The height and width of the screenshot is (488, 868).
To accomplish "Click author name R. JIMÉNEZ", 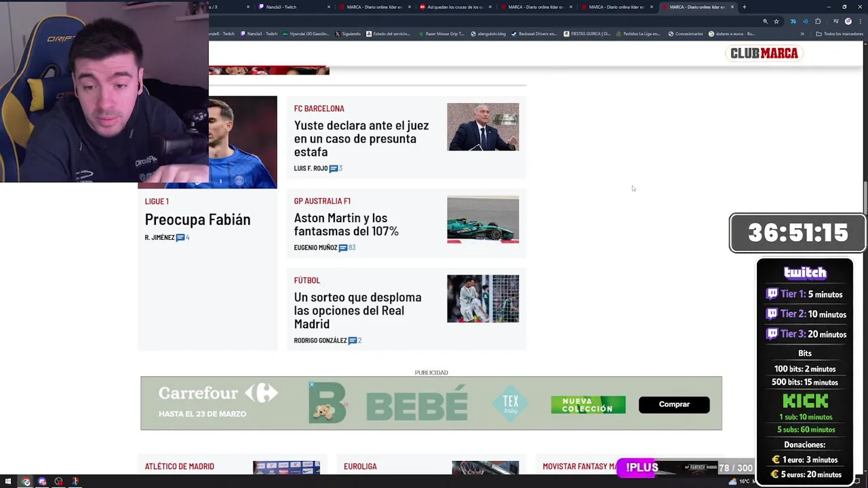I will (x=159, y=237).
